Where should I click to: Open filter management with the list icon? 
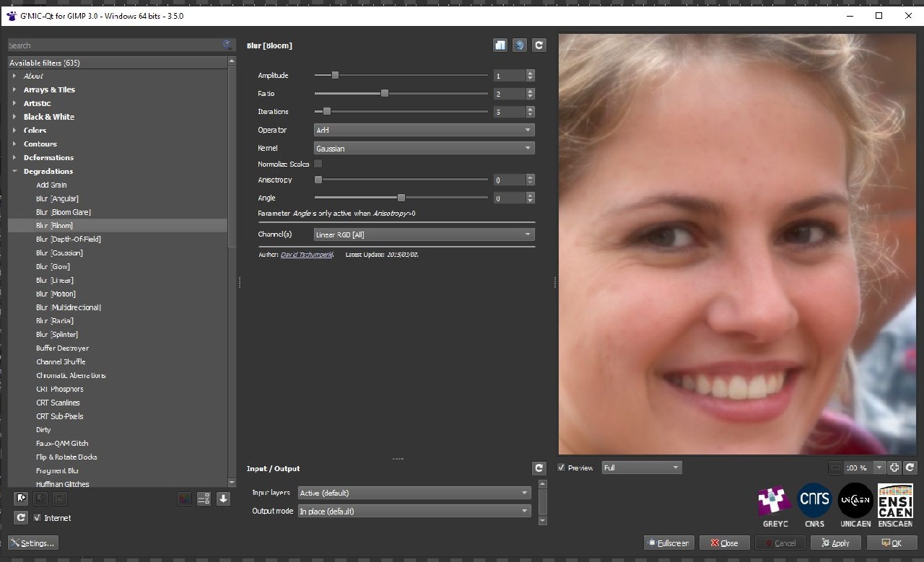coord(203,498)
